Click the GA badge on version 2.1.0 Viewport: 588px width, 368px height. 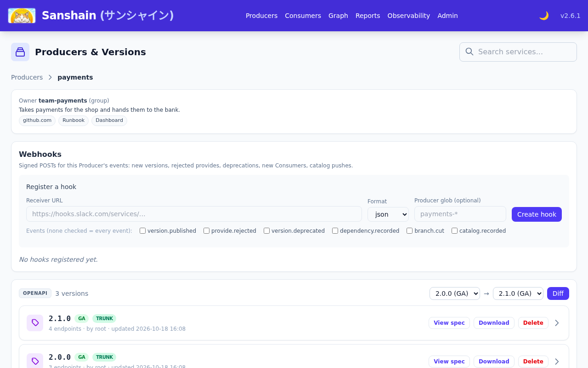click(81, 318)
